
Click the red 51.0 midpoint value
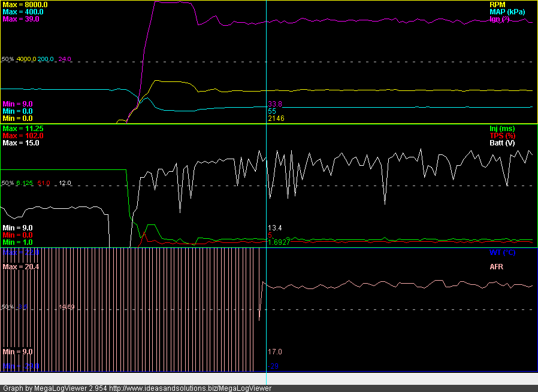point(44,183)
